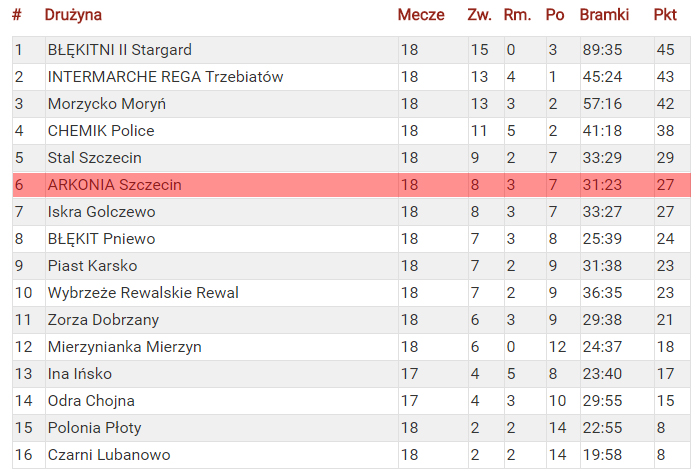Click the Mecze column header
700x476 pixels.
click(421, 15)
